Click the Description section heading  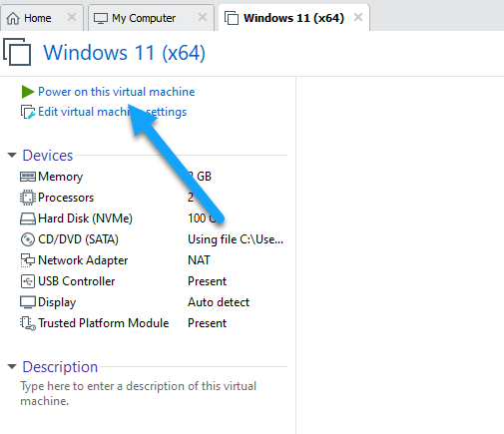point(60,367)
